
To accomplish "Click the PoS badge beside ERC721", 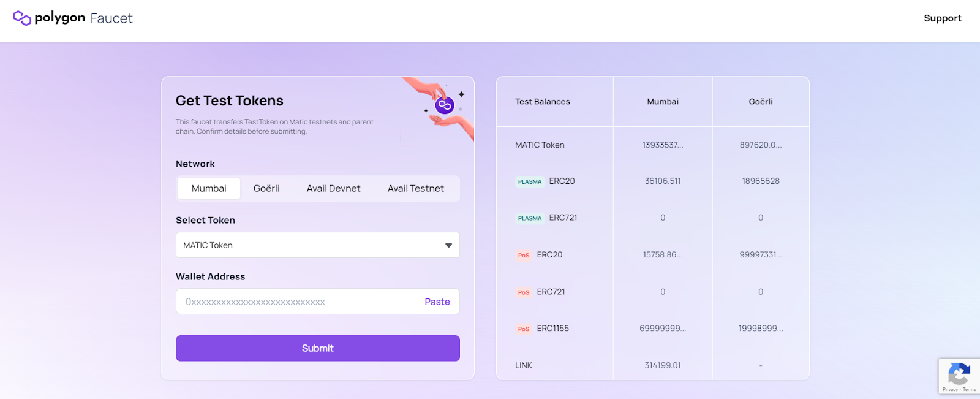I will (524, 292).
